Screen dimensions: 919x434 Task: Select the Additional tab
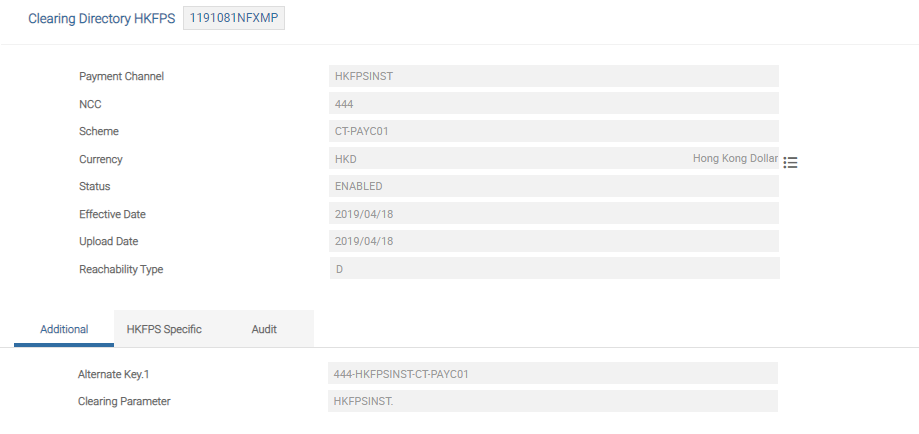[x=64, y=329]
